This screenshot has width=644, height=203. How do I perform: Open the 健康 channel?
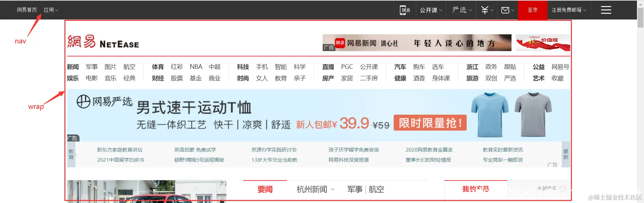(400, 78)
